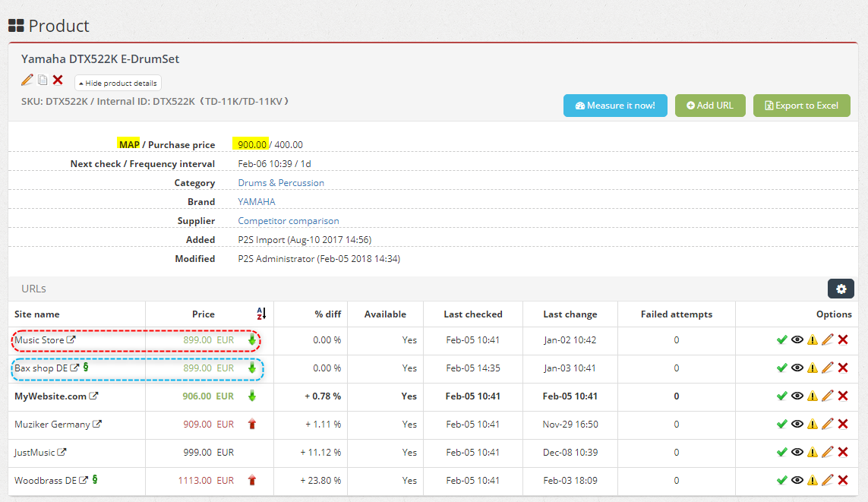Delete the Music Store URL row
This screenshot has height=502, width=868.
pyautogui.click(x=843, y=339)
